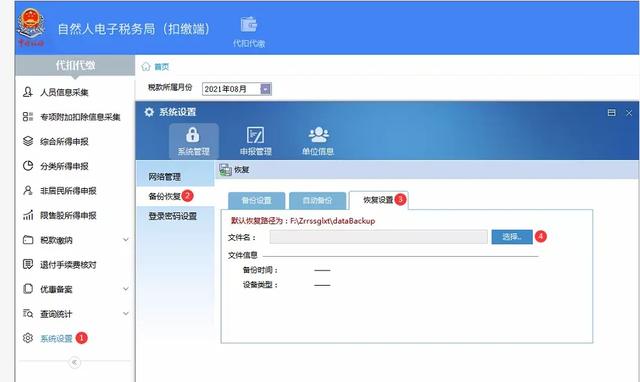Image resolution: width=640 pixels, height=382 pixels.
Task: Switch to 申报管理 section
Action: [256, 141]
